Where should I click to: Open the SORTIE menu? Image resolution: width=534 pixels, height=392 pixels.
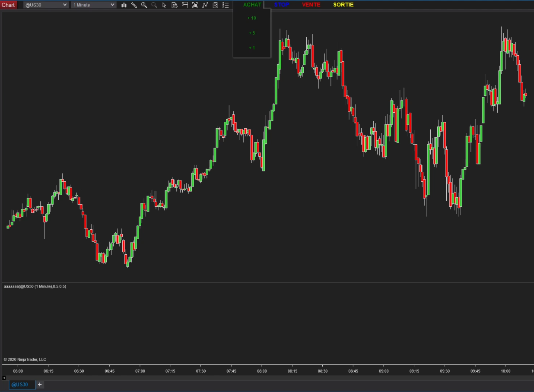point(343,5)
